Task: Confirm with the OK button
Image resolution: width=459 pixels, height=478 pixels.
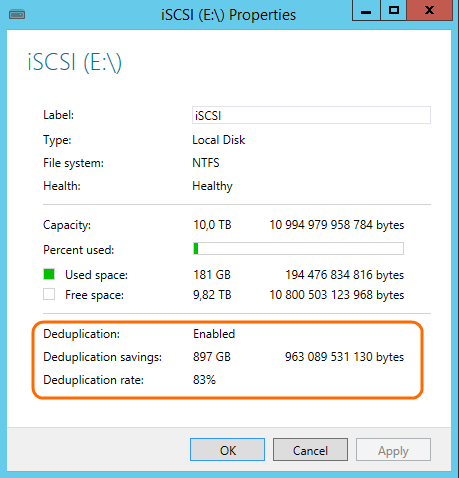Action: tap(228, 450)
